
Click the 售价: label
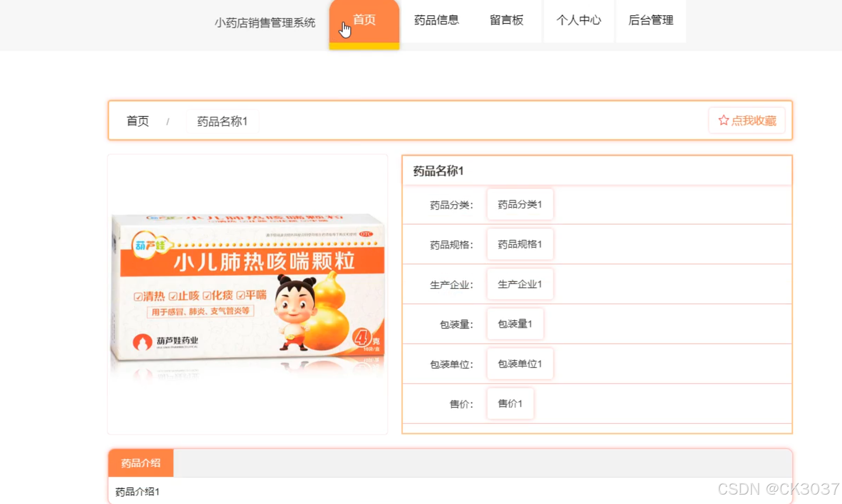click(461, 404)
